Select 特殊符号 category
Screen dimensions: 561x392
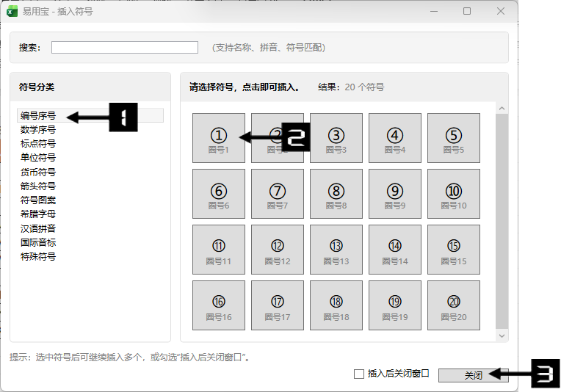pos(38,257)
